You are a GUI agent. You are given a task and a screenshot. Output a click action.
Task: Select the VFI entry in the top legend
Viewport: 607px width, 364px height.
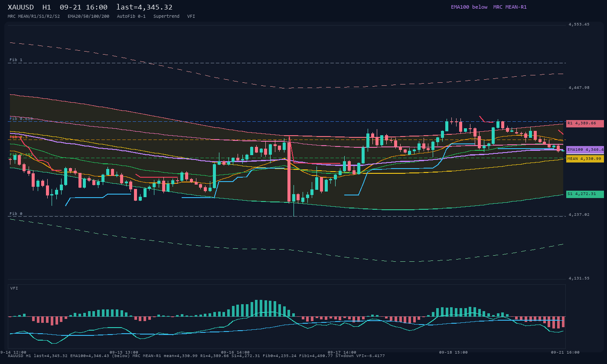click(x=191, y=16)
